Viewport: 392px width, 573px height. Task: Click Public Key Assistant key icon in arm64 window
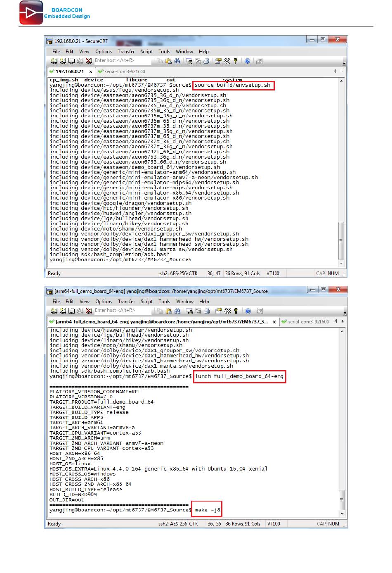(x=236, y=311)
